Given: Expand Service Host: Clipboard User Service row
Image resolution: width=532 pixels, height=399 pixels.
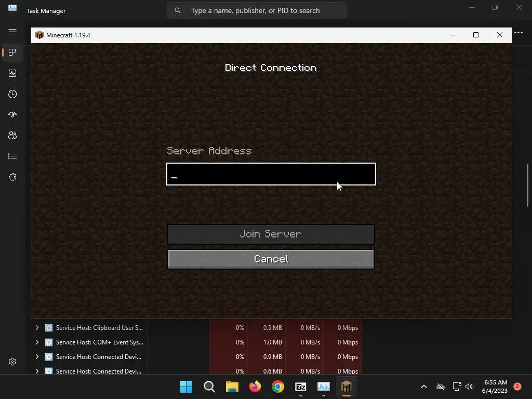Looking at the screenshot, I should pos(37,328).
